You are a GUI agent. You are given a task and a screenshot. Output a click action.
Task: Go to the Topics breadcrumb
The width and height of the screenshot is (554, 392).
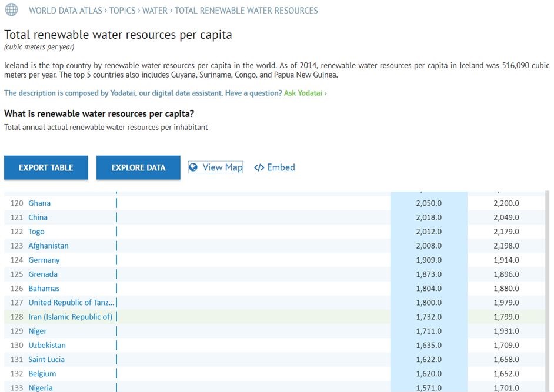click(x=122, y=11)
